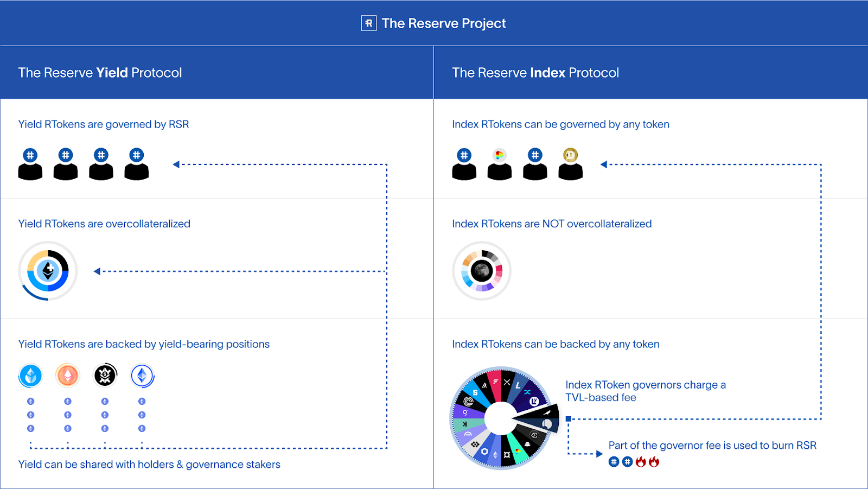Switch to The Reserve Yield Protocol section
Screen dimensions: 868x489
pos(100,72)
